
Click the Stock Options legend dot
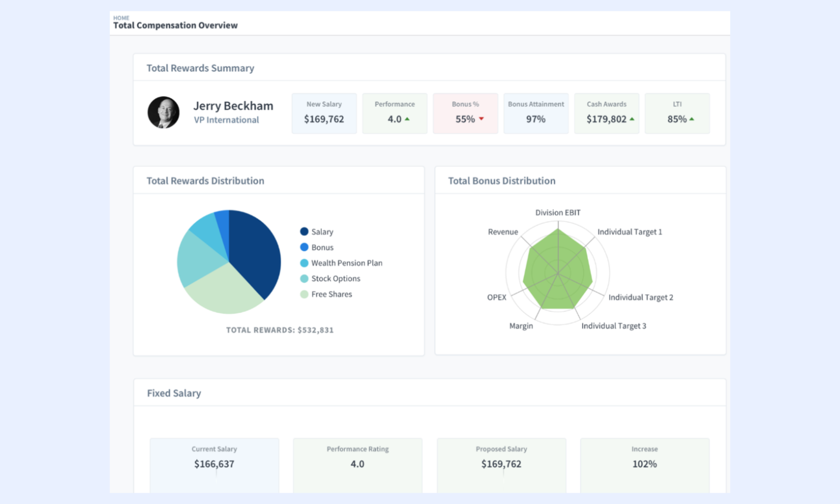coord(304,278)
